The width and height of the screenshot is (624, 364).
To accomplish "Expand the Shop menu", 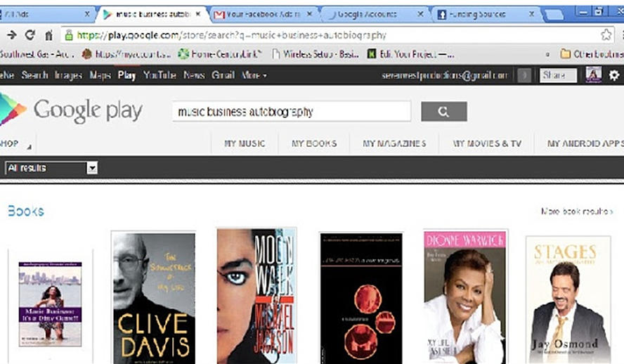I will [x=15, y=143].
